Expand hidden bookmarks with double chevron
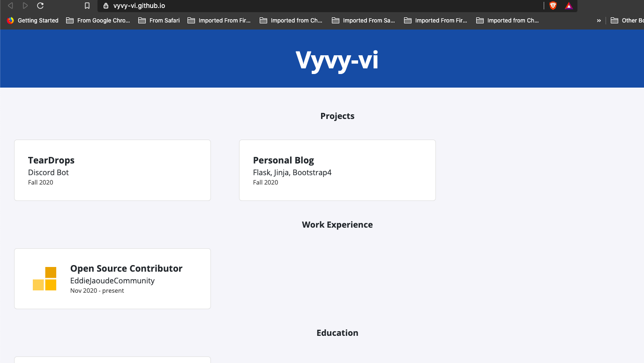The width and height of the screenshot is (644, 363). click(x=599, y=21)
